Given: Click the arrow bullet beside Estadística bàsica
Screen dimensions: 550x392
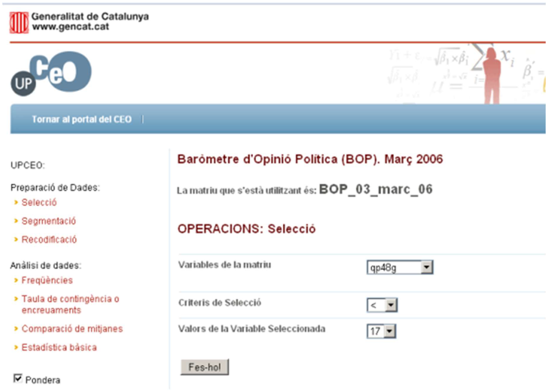Looking at the screenshot, I should coord(16,347).
